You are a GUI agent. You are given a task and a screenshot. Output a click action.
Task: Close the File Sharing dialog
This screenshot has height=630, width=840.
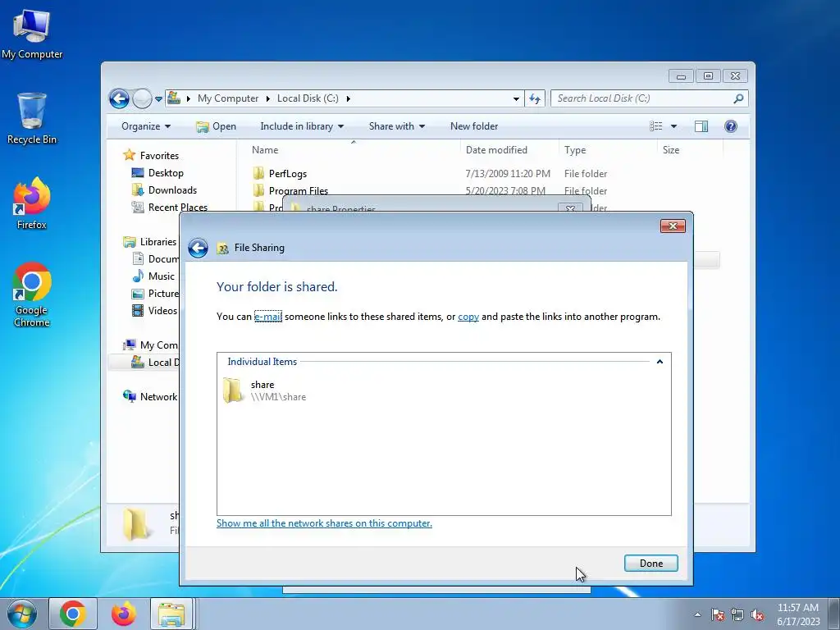coord(673,226)
